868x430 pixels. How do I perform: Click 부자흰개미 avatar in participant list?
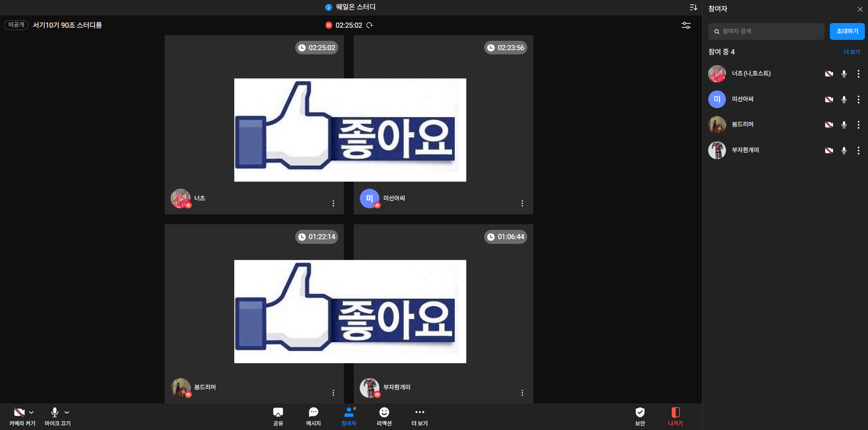click(x=717, y=150)
